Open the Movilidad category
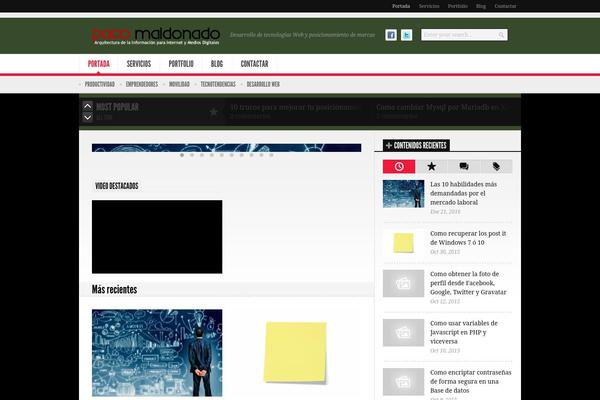Image resolution: width=600 pixels, height=400 pixels. (x=179, y=84)
